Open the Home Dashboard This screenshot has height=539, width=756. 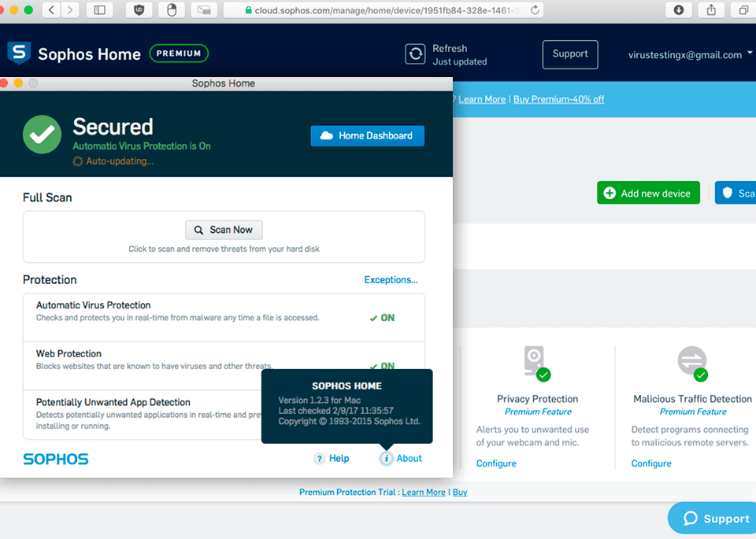point(367,136)
